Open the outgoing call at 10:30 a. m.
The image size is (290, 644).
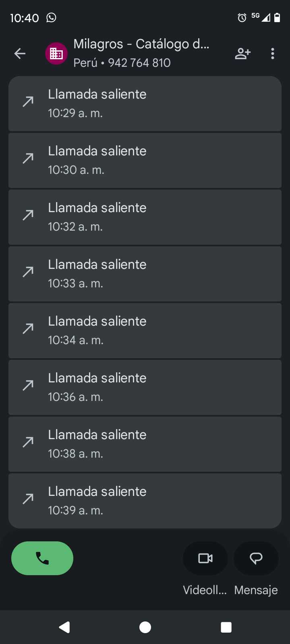(x=145, y=160)
